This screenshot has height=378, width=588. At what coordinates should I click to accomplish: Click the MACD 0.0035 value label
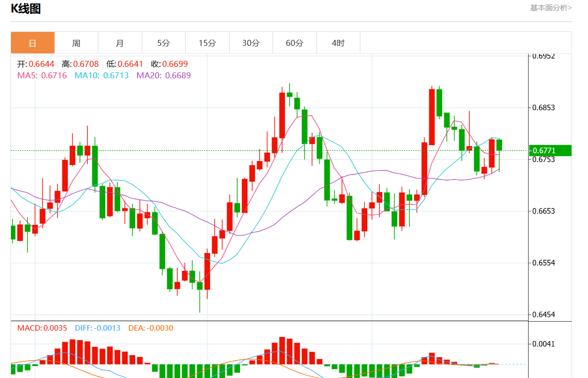coord(42,328)
